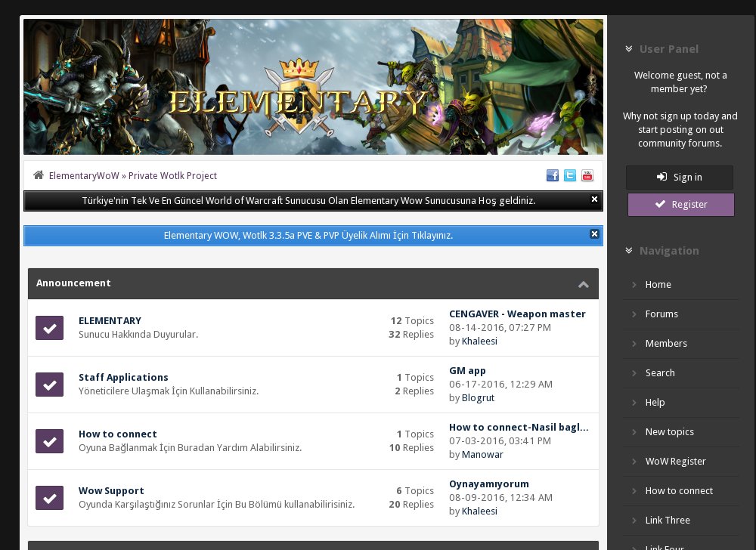This screenshot has height=550, width=756.
Task: Click the Türkiye'nin Tek Ve En Güncel notice text
Action: 308,201
